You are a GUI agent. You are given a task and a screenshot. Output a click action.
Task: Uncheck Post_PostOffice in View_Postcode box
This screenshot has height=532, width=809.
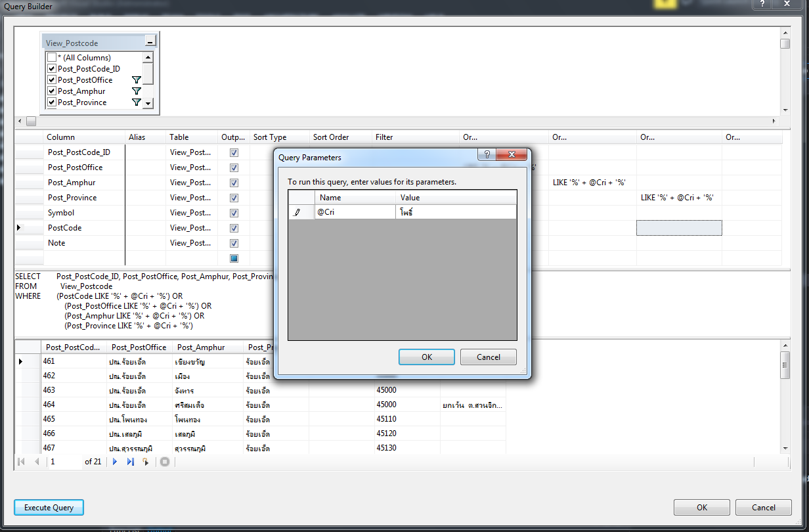(52, 80)
